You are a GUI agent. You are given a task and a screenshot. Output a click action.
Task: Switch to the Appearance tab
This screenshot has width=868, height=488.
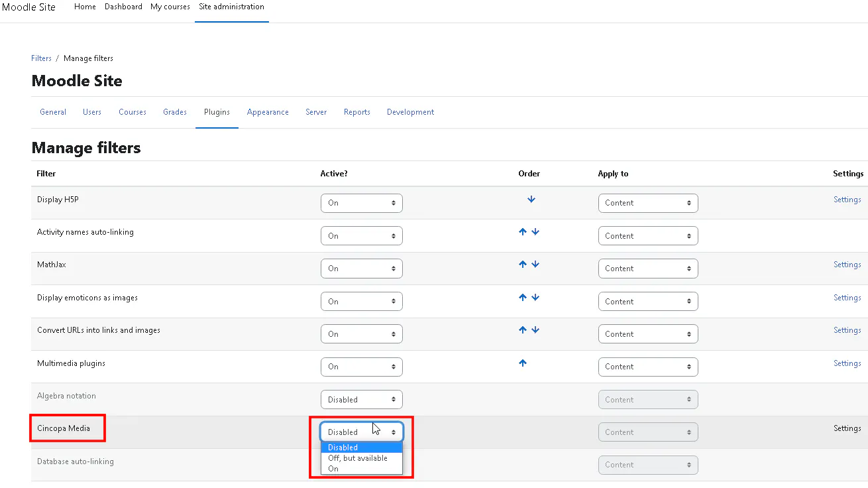(x=268, y=112)
